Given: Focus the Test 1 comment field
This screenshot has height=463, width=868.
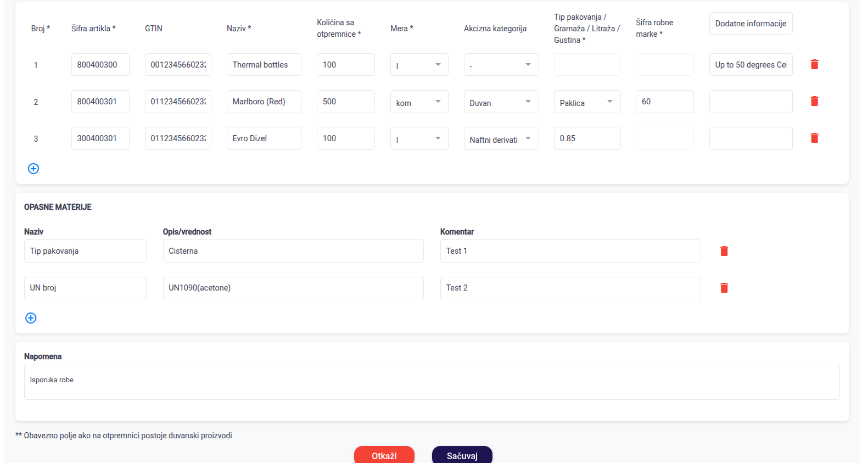Looking at the screenshot, I should tap(570, 251).
